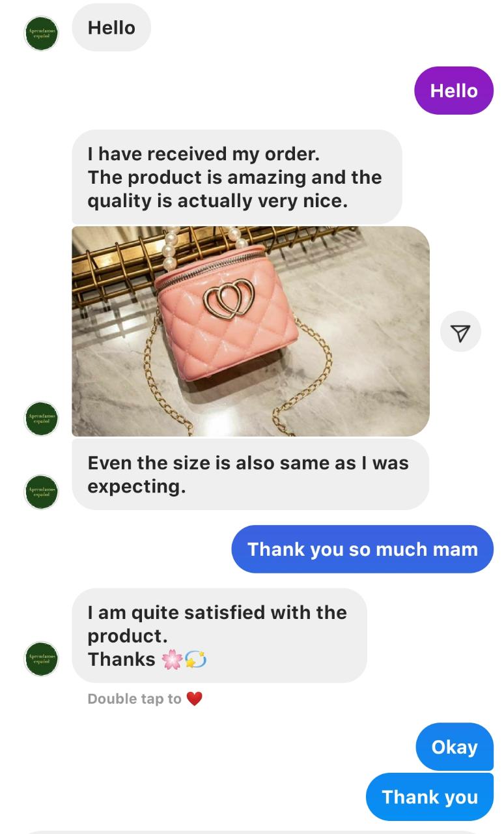This screenshot has width=504, height=834.
Task: Tap the sparkle emoji after the flower
Action: 196,659
